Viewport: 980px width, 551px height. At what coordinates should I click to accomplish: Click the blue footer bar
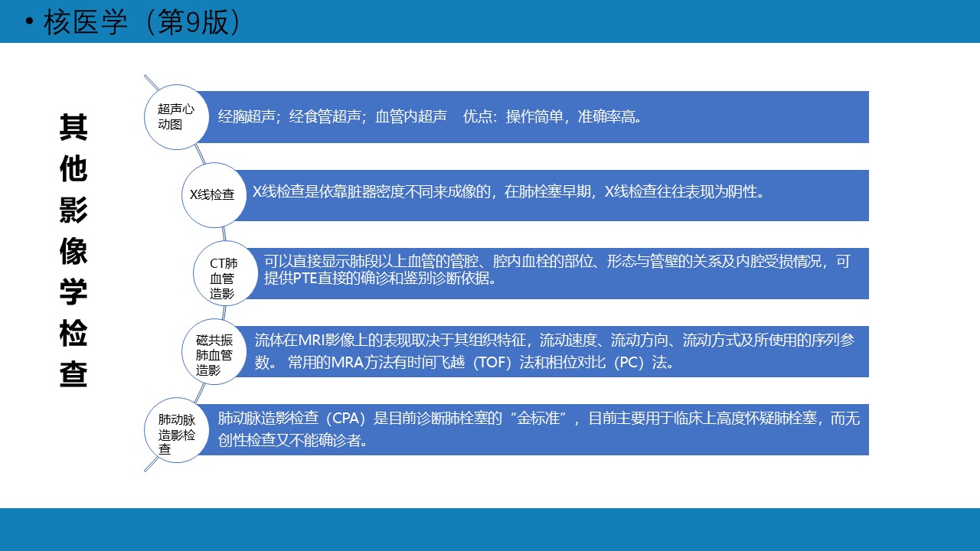pyautogui.click(x=490, y=529)
